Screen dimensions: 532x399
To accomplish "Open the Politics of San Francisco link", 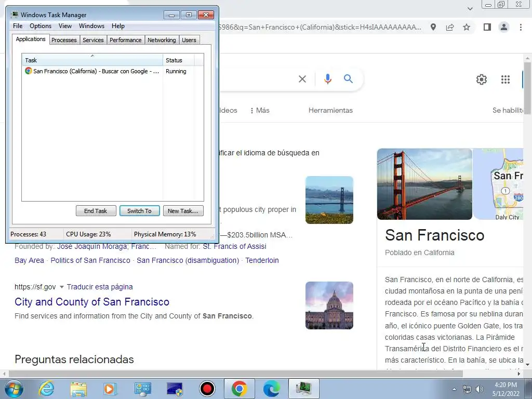I will pyautogui.click(x=90, y=260).
